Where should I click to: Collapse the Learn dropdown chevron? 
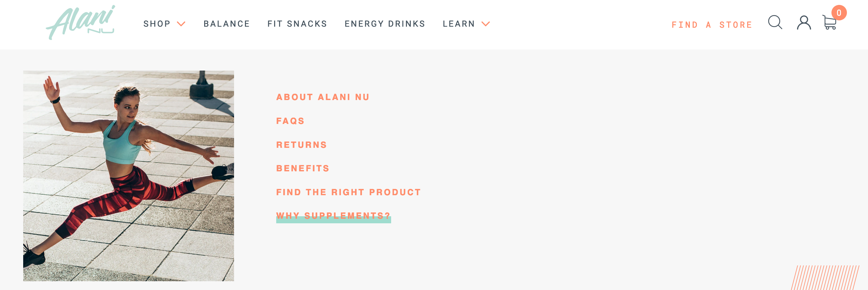tap(486, 24)
